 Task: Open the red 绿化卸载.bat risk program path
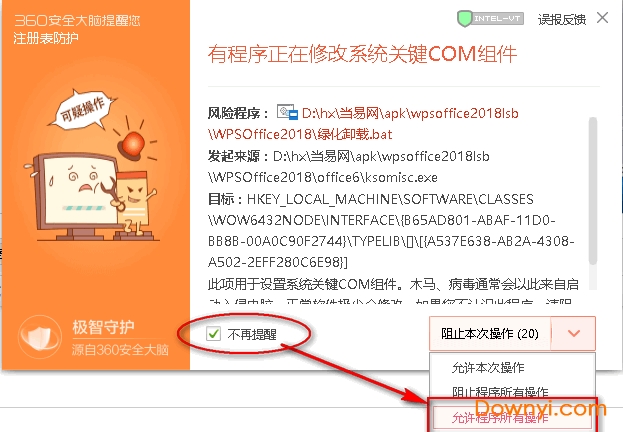[x=363, y=124]
